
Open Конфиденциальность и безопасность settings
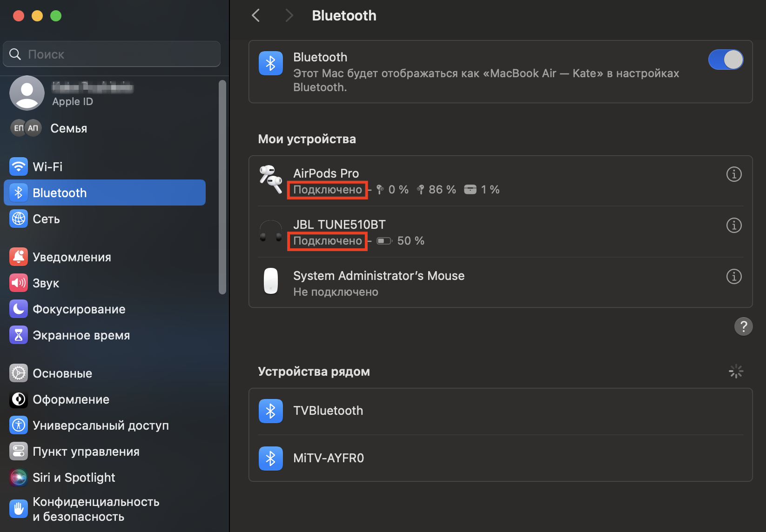click(x=105, y=509)
